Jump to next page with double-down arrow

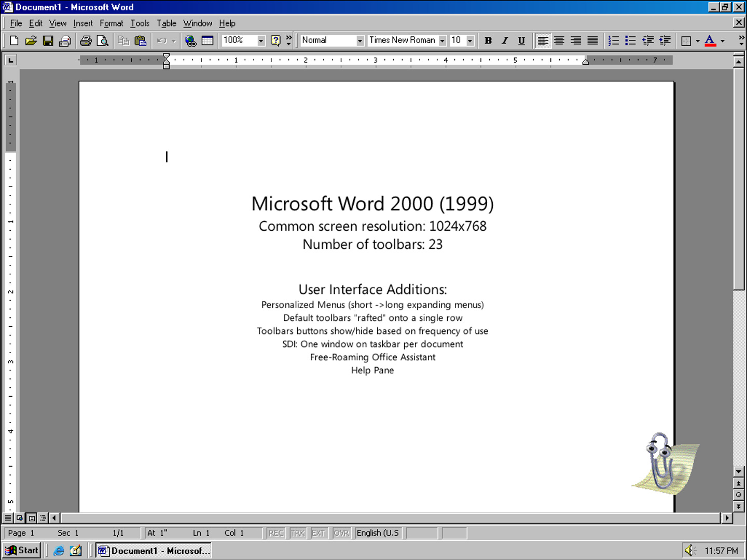(x=739, y=506)
